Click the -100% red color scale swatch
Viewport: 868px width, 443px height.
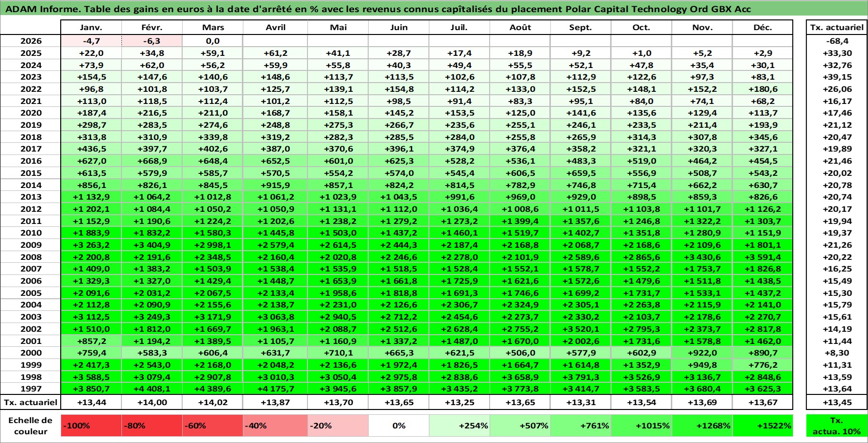point(91,426)
